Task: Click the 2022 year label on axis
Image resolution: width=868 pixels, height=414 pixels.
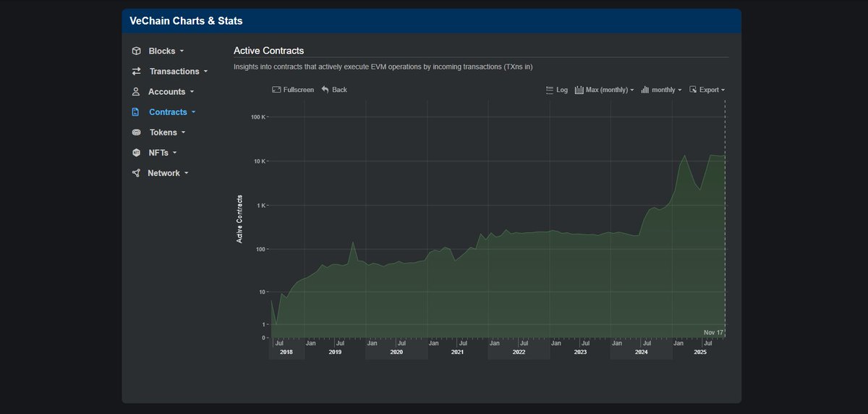Action: pyautogui.click(x=519, y=352)
